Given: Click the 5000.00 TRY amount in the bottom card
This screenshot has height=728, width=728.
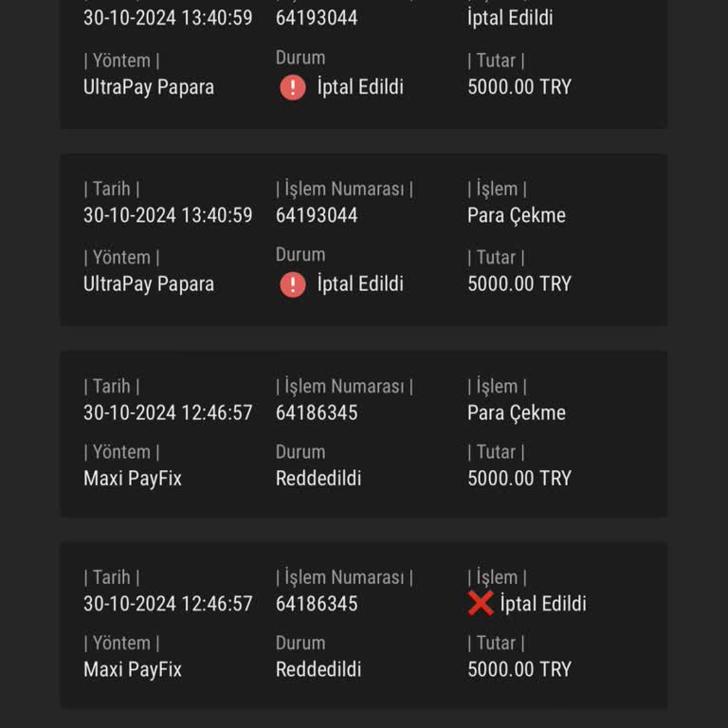Looking at the screenshot, I should [519, 669].
